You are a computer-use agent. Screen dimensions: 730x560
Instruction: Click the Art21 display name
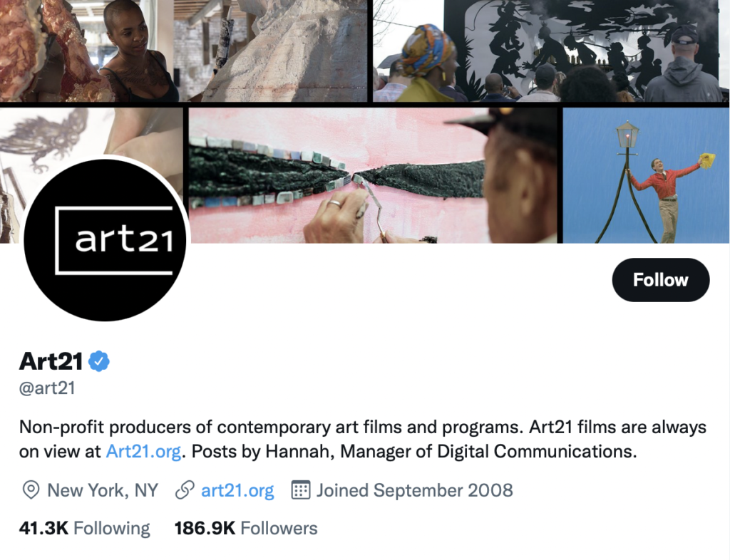(51, 361)
